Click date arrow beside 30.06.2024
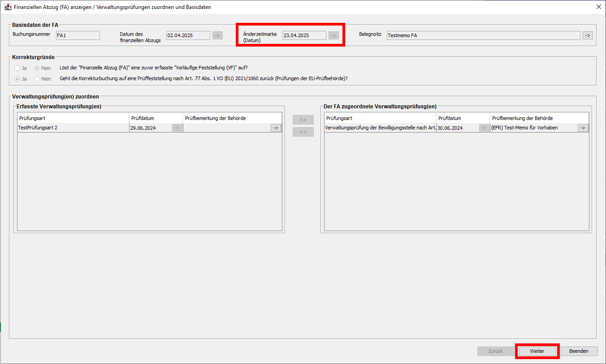 484,128
